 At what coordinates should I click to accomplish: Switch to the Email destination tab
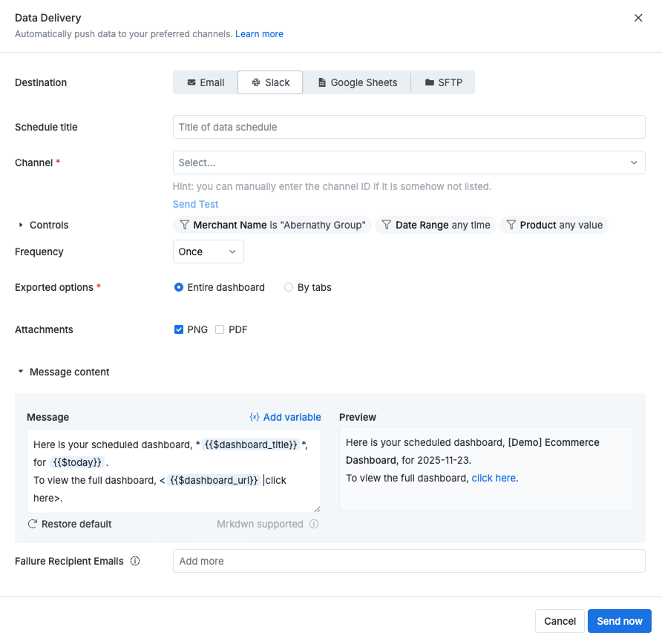coord(205,82)
